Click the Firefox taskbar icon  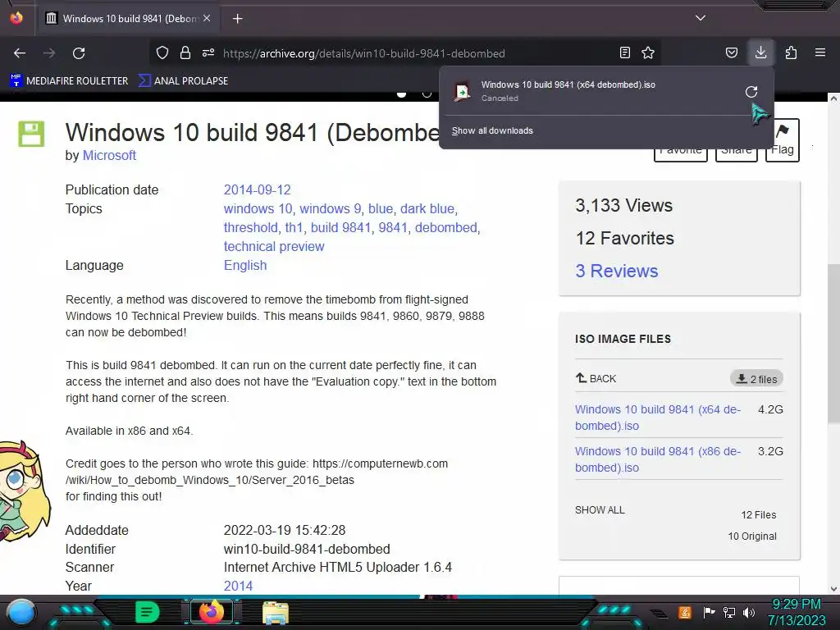(x=211, y=612)
